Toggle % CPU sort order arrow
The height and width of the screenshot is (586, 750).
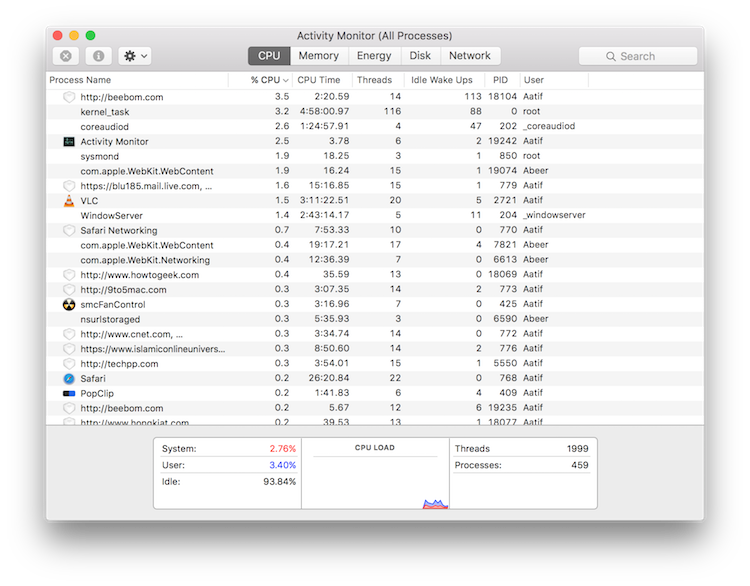(286, 80)
